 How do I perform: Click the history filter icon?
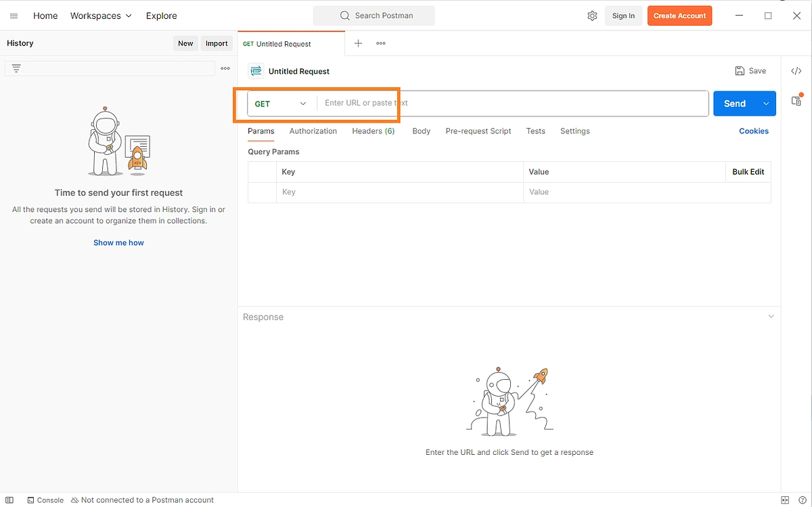point(16,68)
